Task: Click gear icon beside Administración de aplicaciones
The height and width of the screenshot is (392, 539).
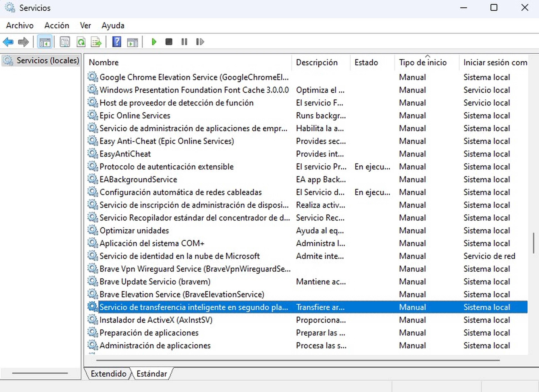Action: pyautogui.click(x=93, y=345)
